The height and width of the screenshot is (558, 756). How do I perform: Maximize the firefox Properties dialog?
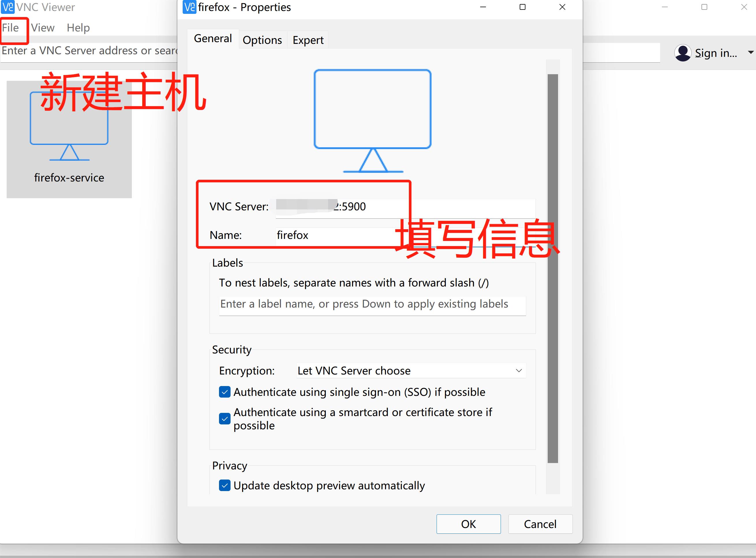[523, 7]
